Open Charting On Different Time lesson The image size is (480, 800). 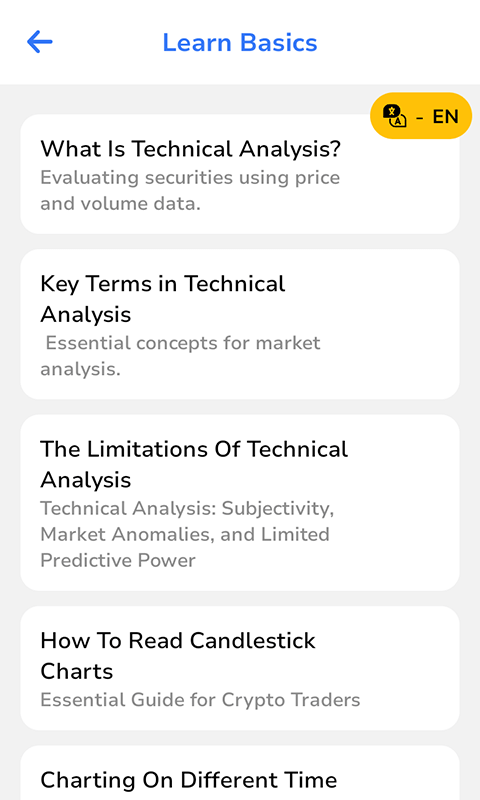(x=240, y=773)
